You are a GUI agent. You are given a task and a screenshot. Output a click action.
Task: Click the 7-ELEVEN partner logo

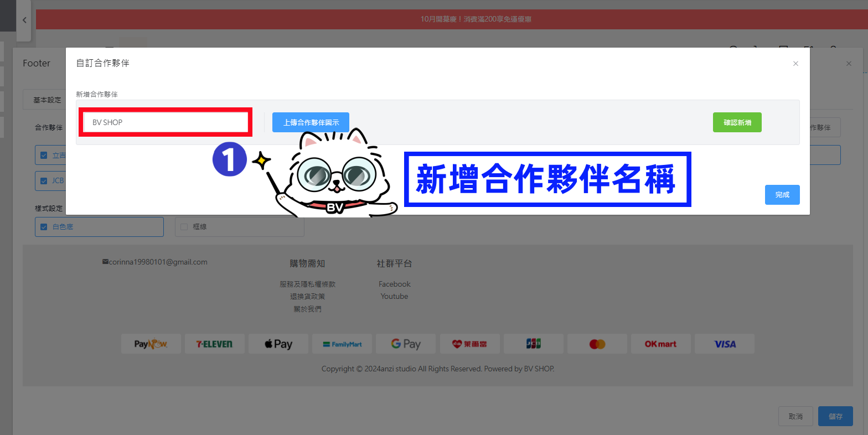(x=214, y=344)
